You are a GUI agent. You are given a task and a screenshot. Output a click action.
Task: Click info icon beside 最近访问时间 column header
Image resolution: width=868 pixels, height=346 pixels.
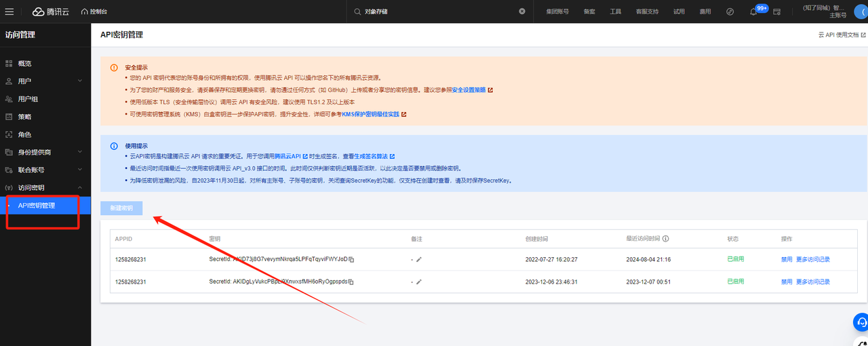click(666, 239)
